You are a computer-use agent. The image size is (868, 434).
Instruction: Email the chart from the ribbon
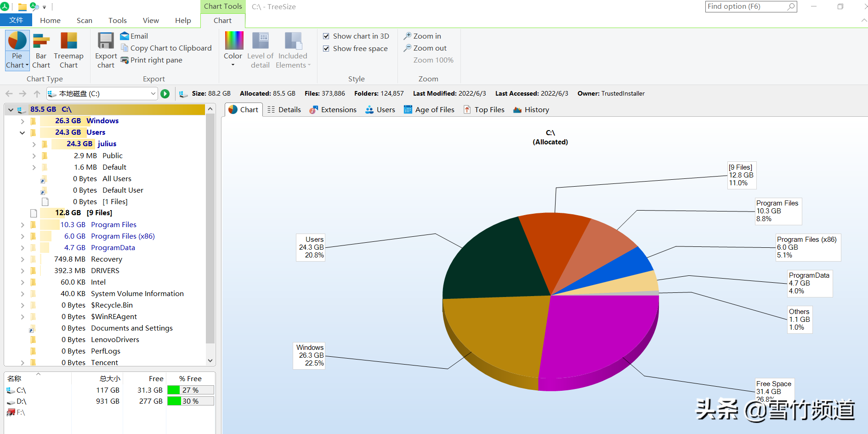pyautogui.click(x=134, y=36)
